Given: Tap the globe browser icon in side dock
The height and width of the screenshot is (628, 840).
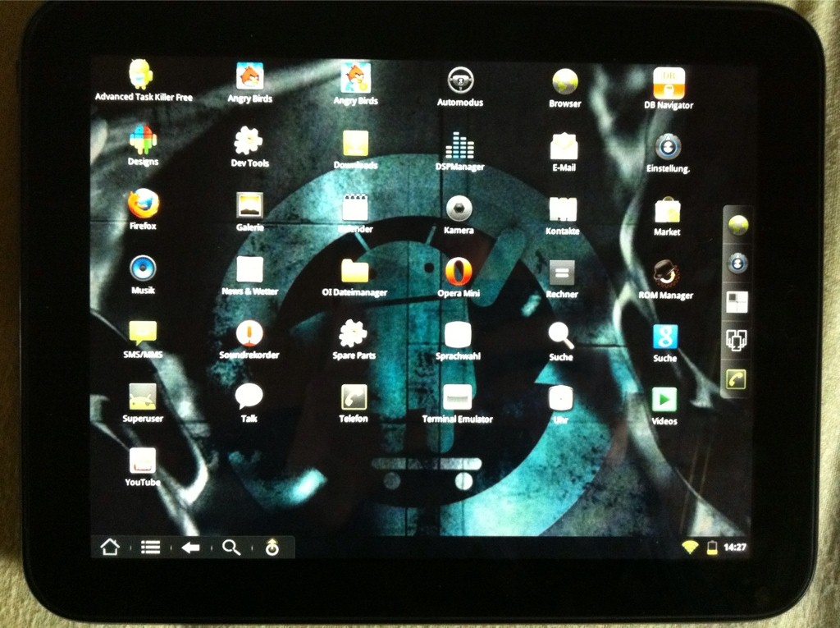Looking at the screenshot, I should click(x=737, y=225).
